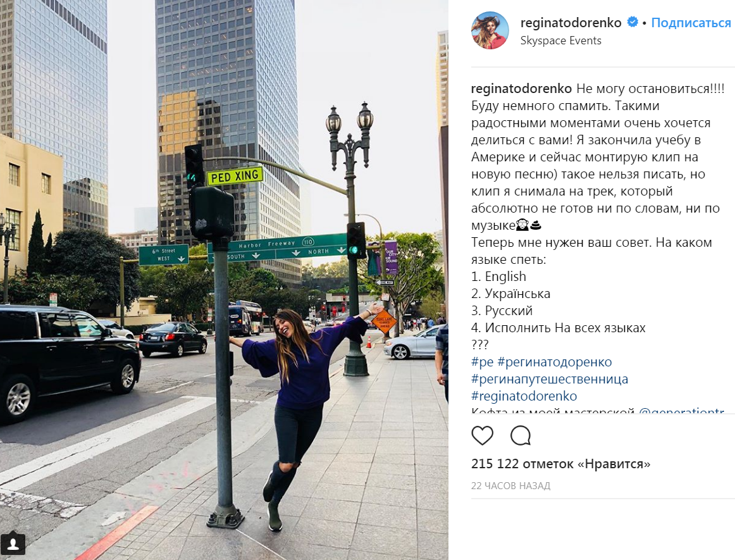The image size is (735, 560).
Task: Click the blue verified badge by the username
Action: pyautogui.click(x=633, y=22)
